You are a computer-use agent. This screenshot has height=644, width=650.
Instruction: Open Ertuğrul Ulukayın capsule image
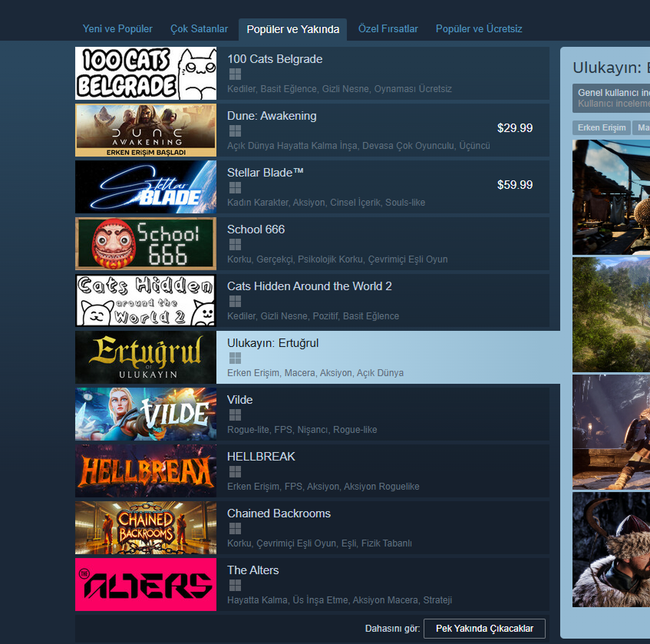[x=146, y=358]
